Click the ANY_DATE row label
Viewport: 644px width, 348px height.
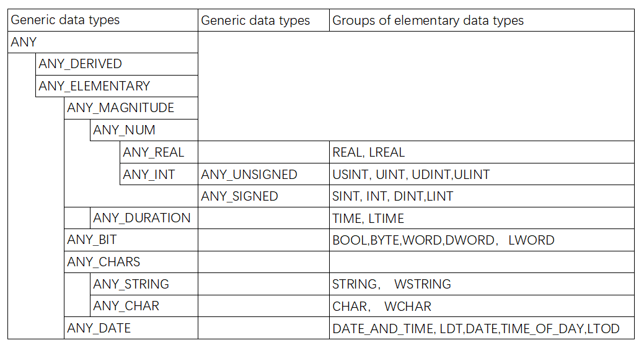pyautogui.click(x=99, y=328)
